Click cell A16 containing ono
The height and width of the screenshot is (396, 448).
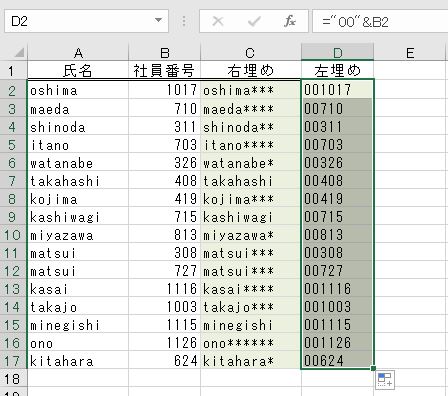pyautogui.click(x=78, y=343)
